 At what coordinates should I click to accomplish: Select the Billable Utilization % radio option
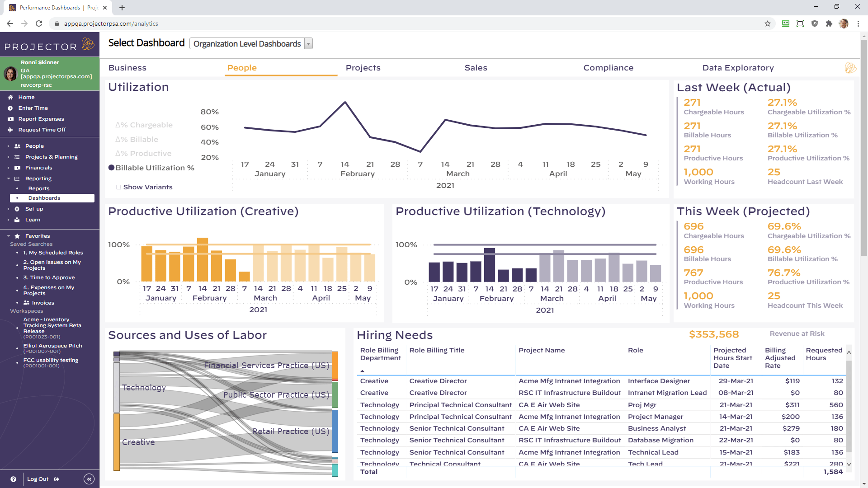(x=112, y=167)
